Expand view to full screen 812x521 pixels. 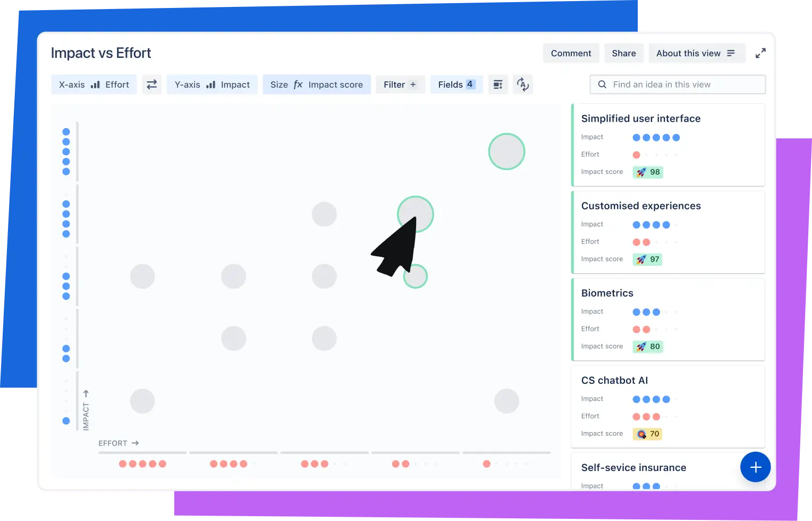[760, 53]
